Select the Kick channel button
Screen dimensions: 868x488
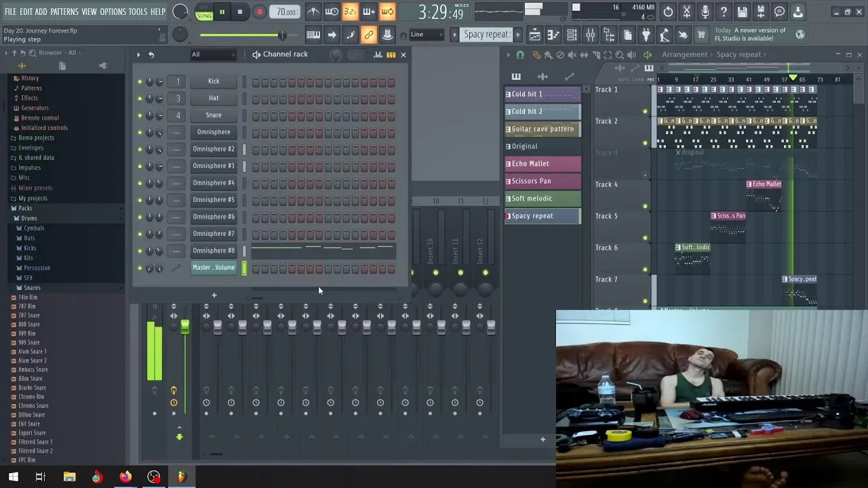[x=214, y=81]
